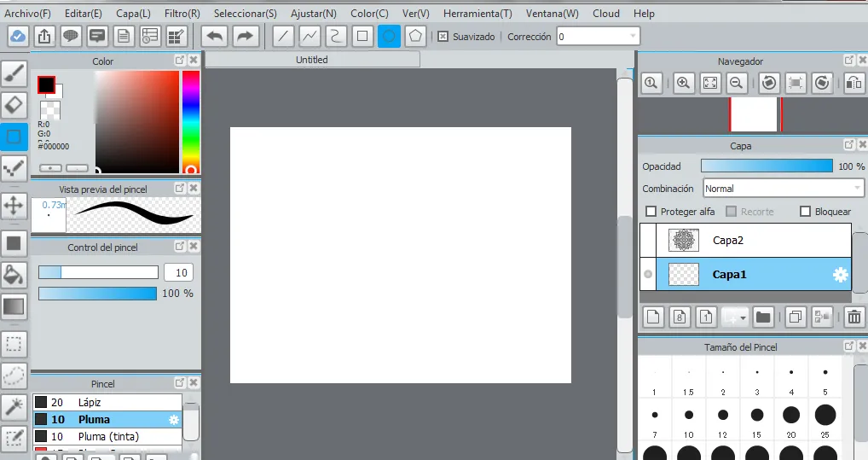This screenshot has height=460, width=868.
Task: Fit canvas to window in Navegador
Action: (x=709, y=83)
